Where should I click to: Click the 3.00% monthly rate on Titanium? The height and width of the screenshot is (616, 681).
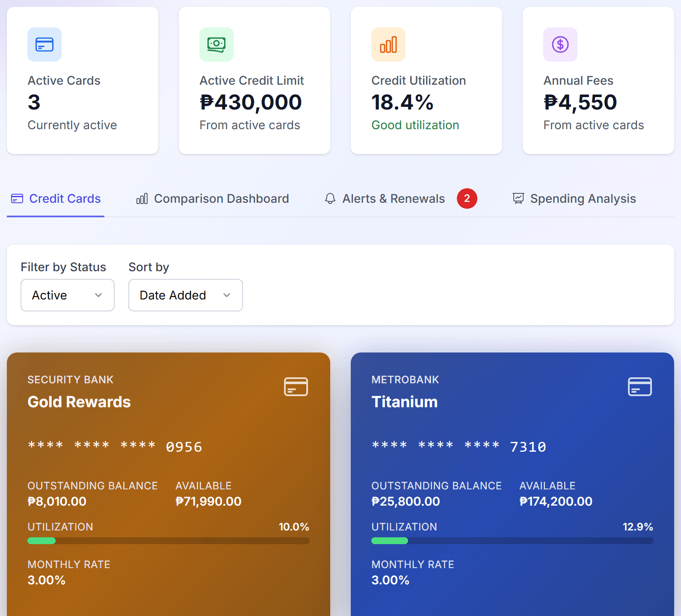pyautogui.click(x=390, y=580)
